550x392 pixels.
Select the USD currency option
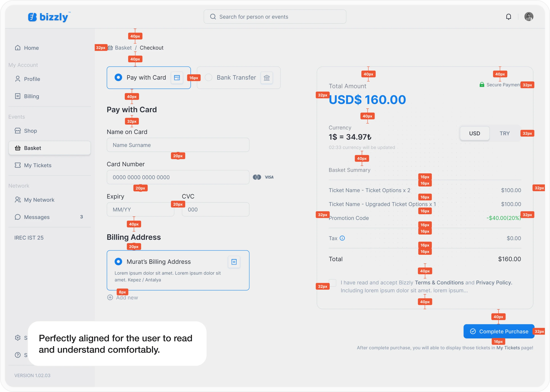[475, 134]
